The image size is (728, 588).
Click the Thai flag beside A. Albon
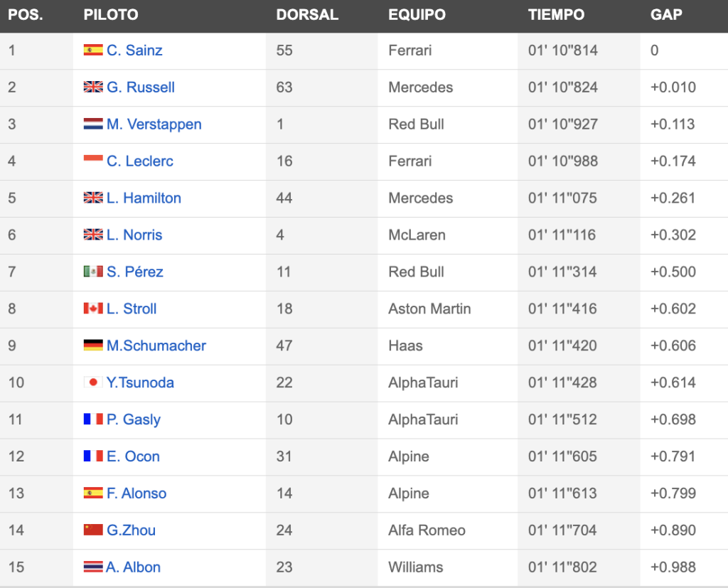tap(93, 567)
